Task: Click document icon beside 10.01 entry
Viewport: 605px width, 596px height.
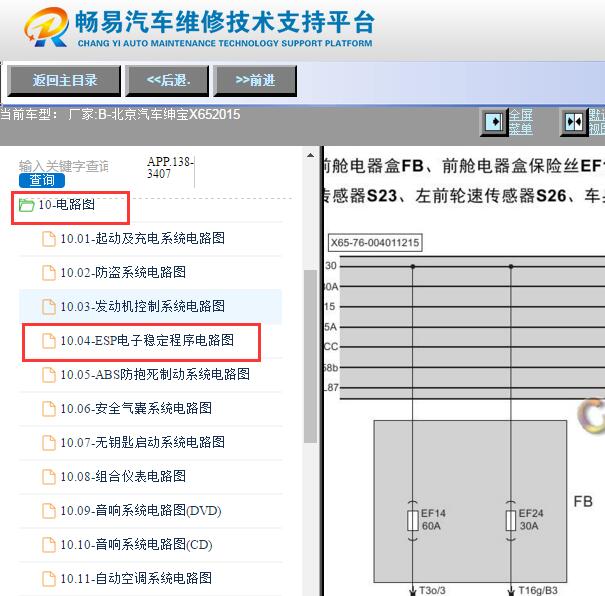Action: point(49,238)
